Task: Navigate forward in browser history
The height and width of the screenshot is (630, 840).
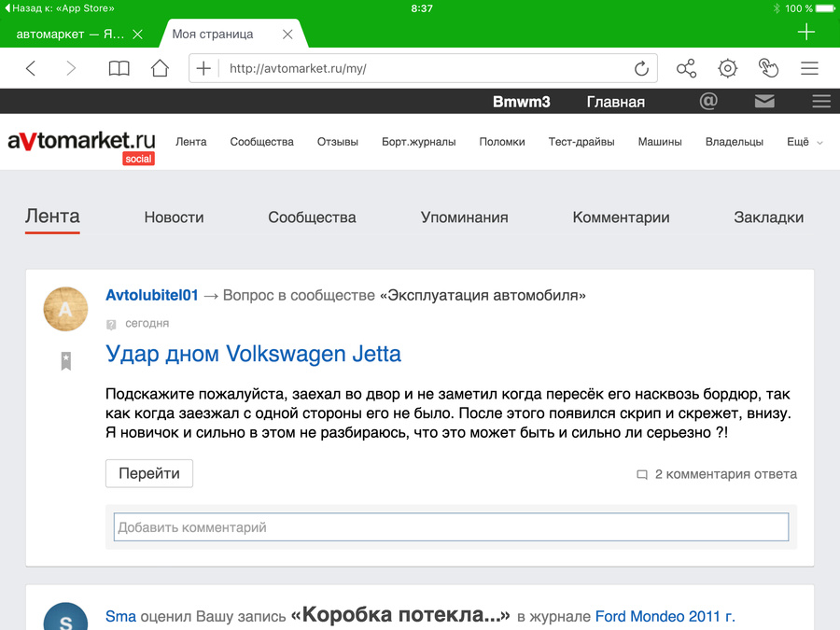Action: click(71, 68)
